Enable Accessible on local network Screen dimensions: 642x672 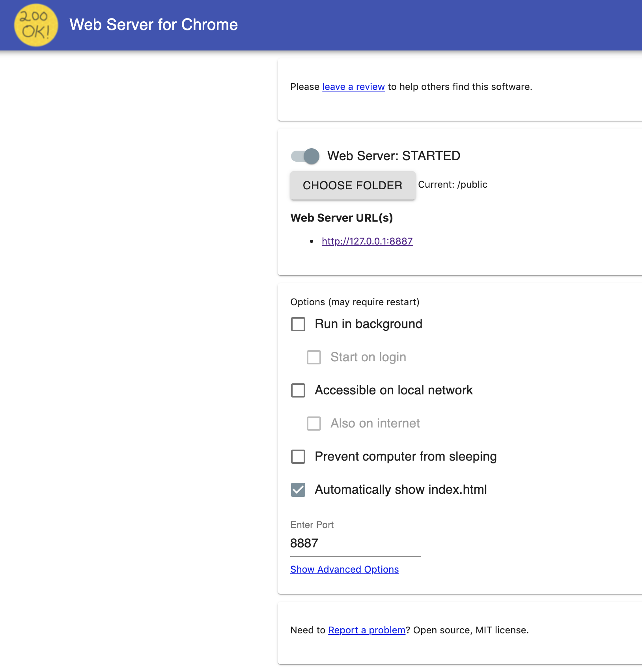click(x=298, y=390)
